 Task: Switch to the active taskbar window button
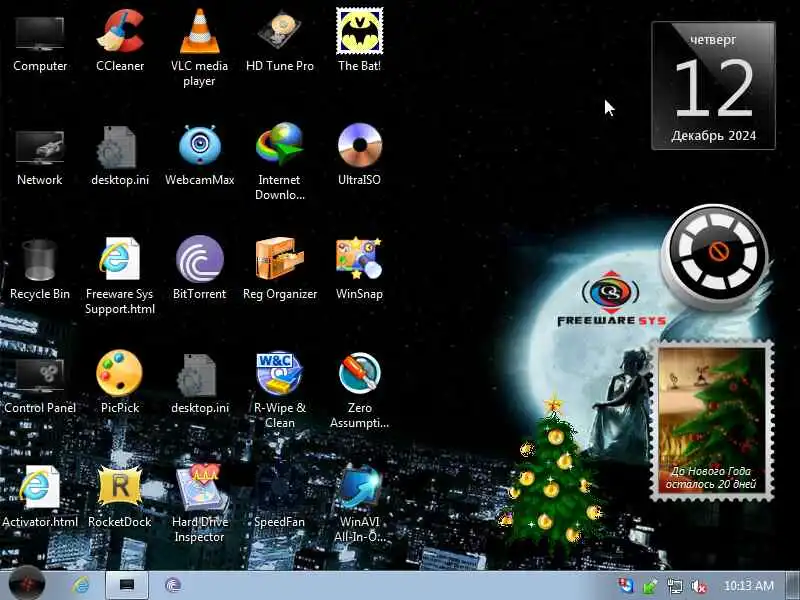pos(127,585)
